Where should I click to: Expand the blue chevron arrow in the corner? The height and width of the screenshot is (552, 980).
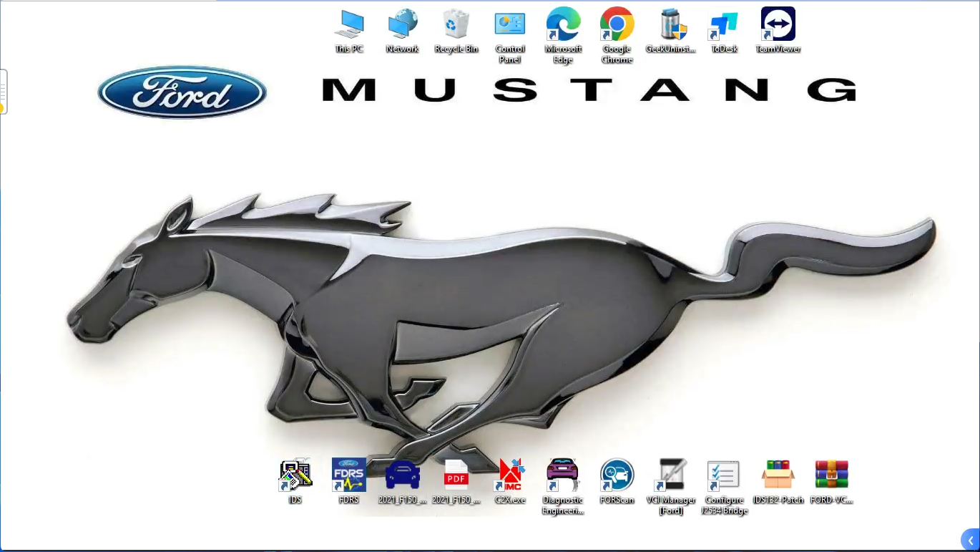click(x=971, y=541)
